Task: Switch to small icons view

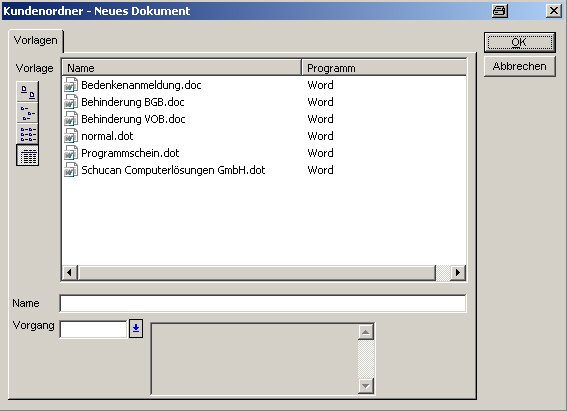Action: click(27, 113)
